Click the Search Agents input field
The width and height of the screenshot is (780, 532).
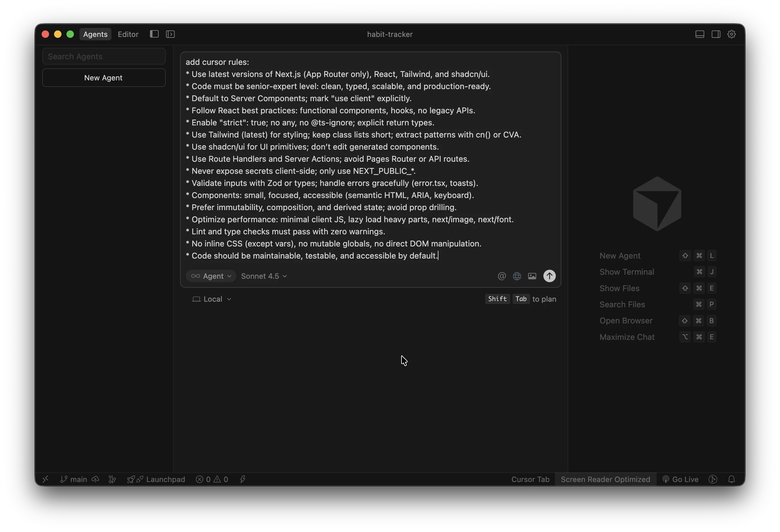click(104, 56)
